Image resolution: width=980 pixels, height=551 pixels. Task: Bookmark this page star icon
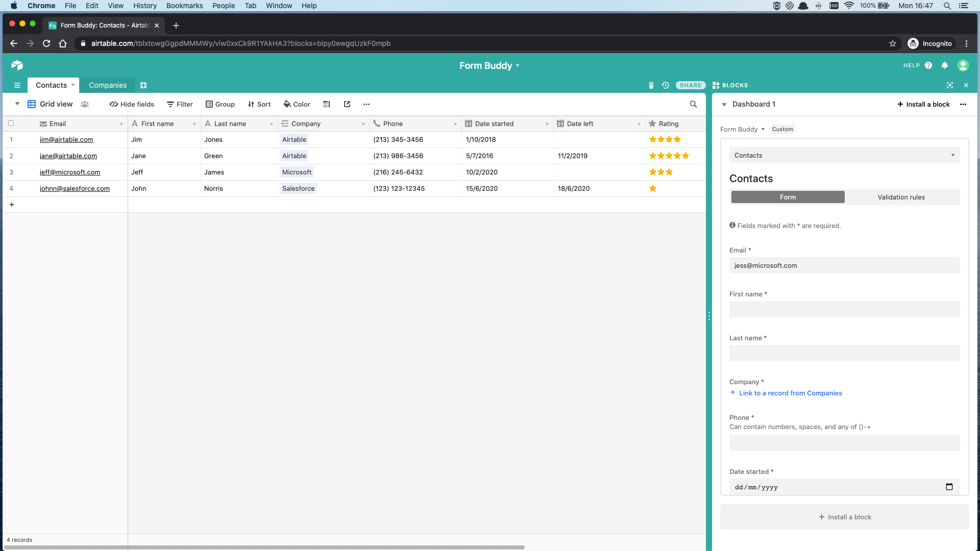893,43
